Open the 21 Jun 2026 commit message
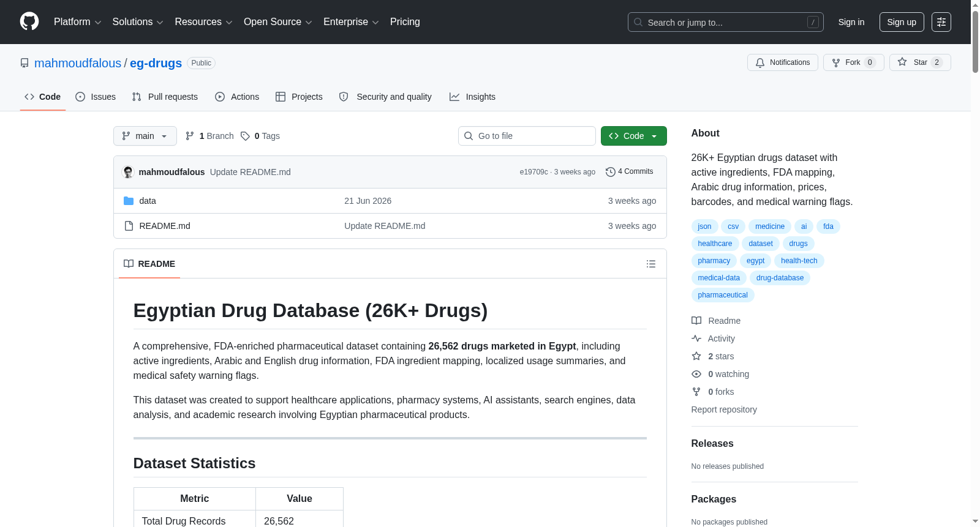The width and height of the screenshot is (980, 527). click(x=367, y=201)
